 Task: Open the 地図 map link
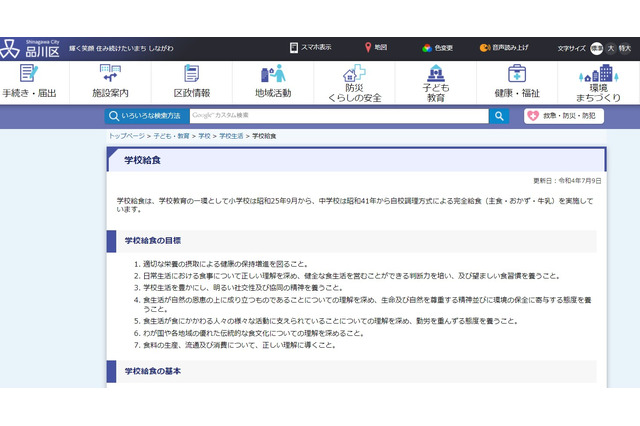[x=376, y=47]
